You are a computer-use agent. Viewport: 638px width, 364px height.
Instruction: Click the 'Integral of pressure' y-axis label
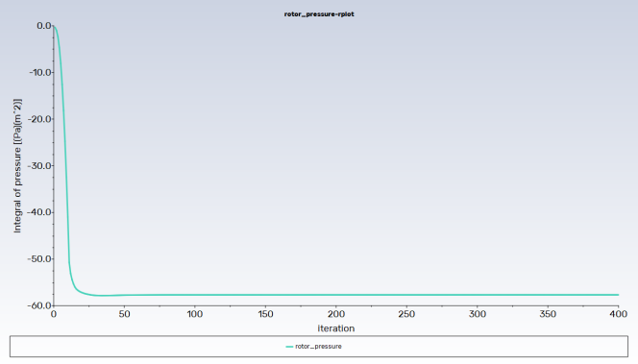[x=17, y=165]
